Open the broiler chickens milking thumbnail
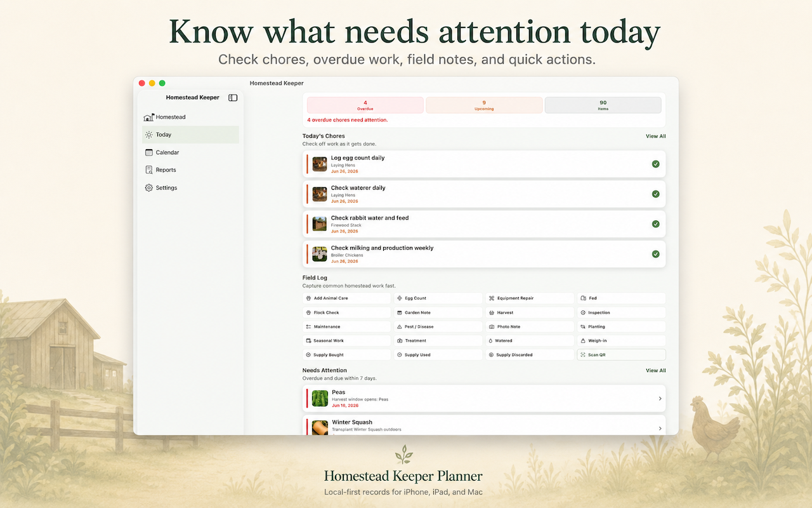The image size is (812, 508). 320,254
